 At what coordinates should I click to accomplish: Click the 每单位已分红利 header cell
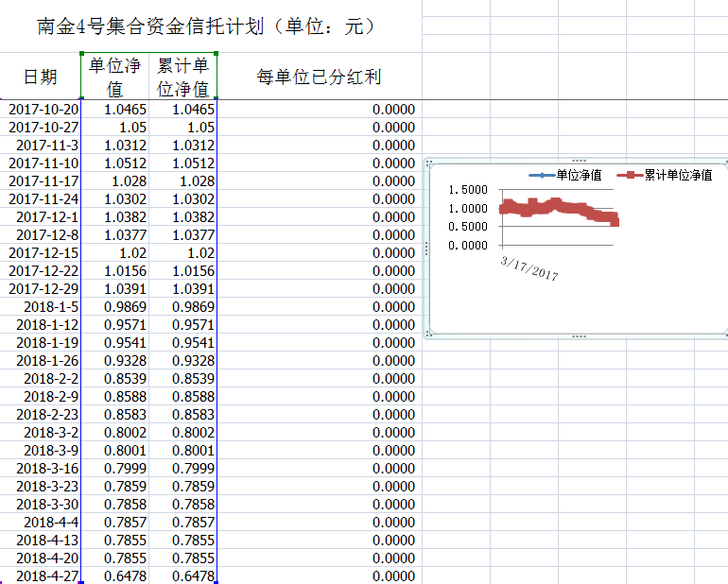click(319, 77)
